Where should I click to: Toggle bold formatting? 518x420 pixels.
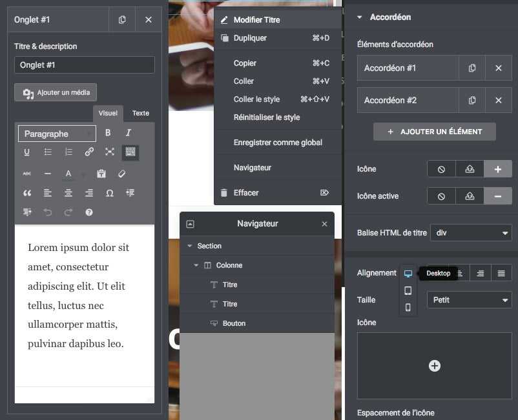point(108,133)
